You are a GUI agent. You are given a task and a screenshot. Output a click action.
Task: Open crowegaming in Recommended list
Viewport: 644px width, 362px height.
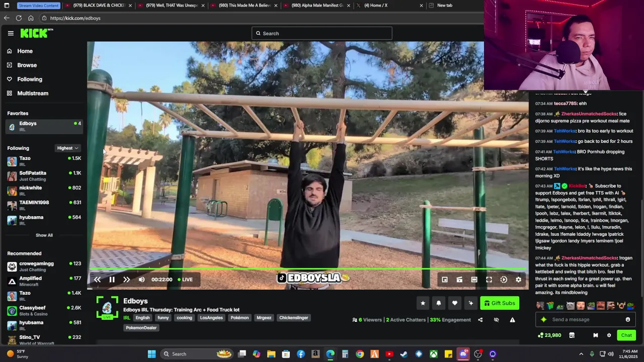pos(44,266)
